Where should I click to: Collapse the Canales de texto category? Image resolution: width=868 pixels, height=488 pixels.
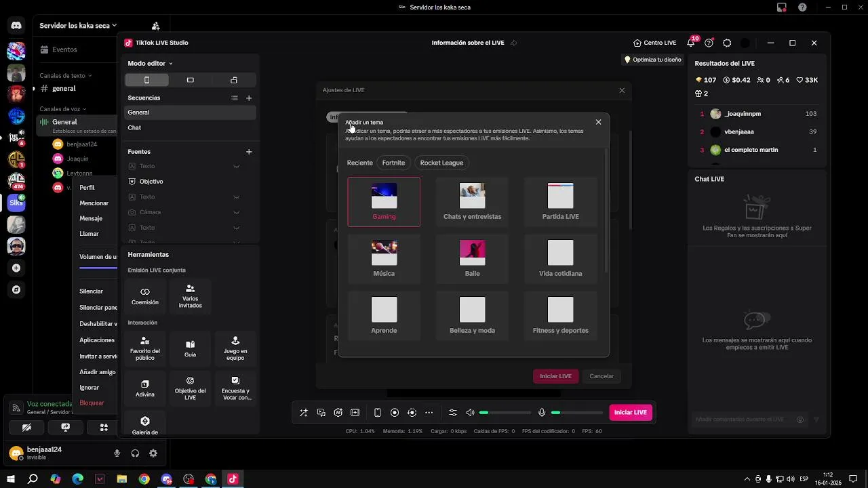[x=65, y=76]
